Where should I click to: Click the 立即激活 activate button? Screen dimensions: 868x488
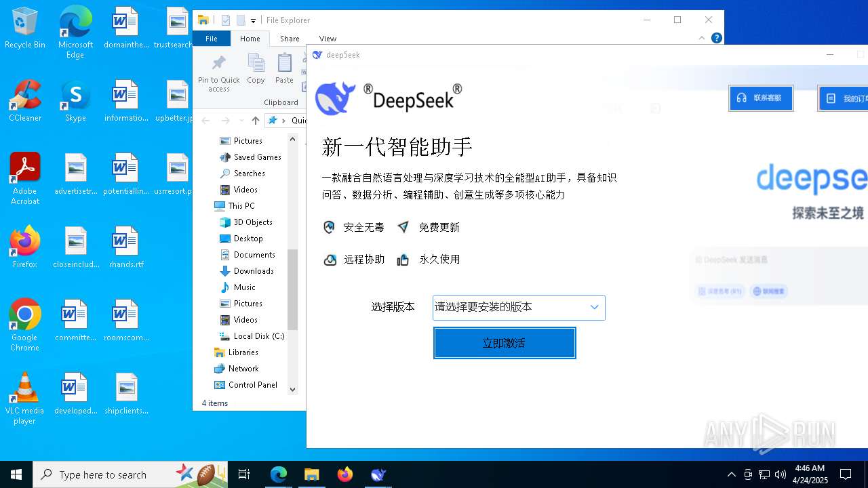[505, 343]
